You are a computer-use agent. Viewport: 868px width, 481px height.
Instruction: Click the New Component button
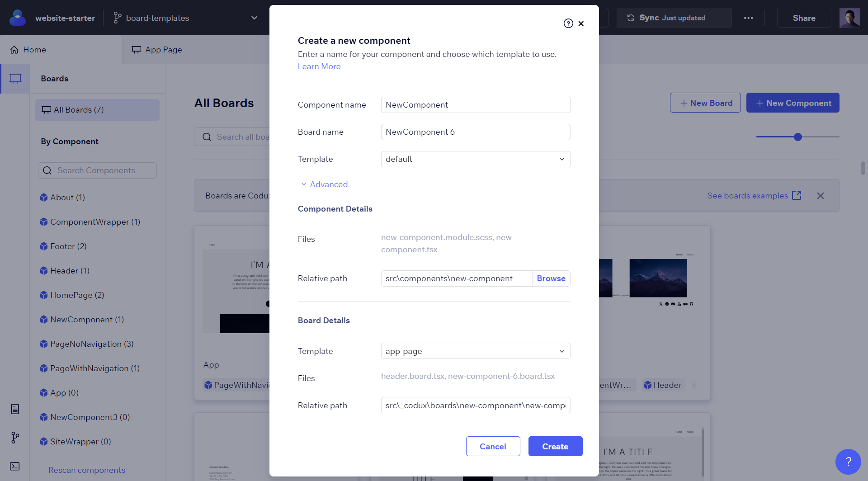pos(793,103)
